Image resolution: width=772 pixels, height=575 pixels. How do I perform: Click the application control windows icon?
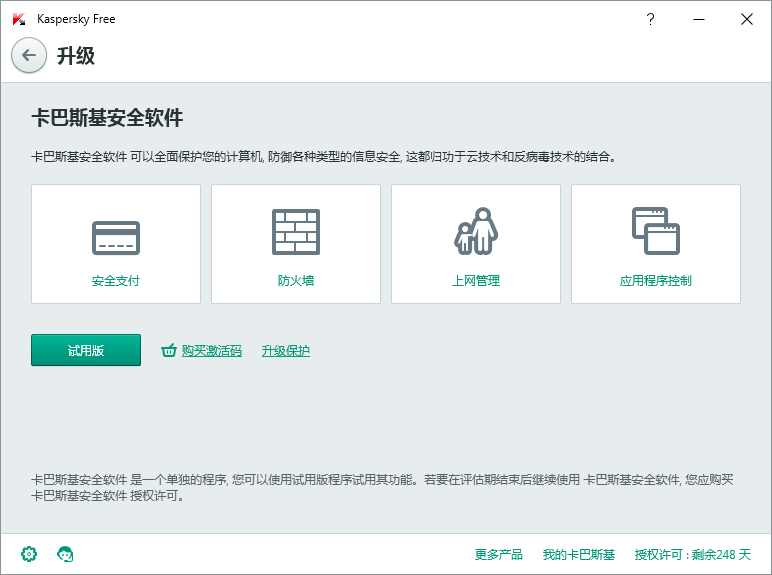(656, 231)
